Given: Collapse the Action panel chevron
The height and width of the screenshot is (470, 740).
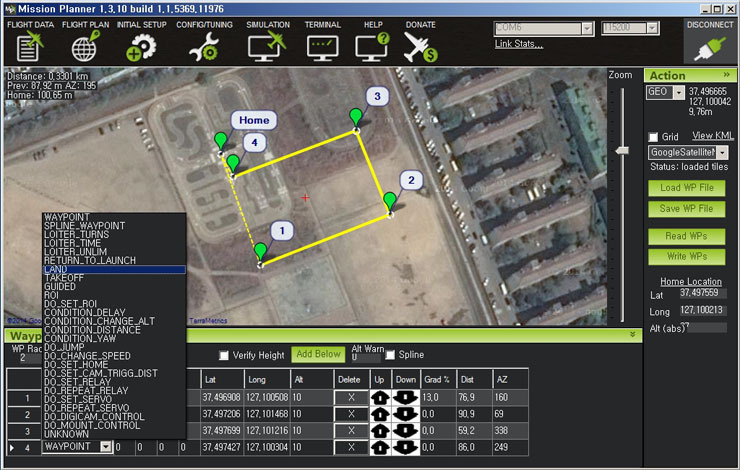Looking at the screenshot, I should (727, 75).
